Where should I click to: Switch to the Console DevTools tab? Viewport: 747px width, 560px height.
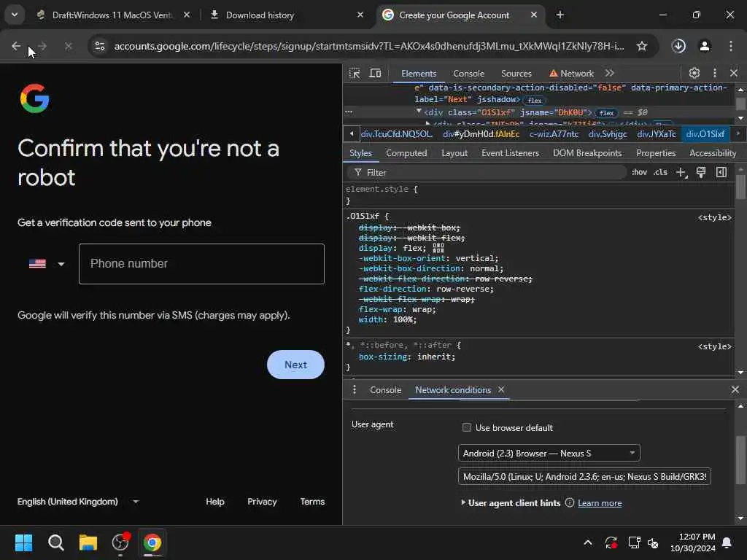point(468,74)
